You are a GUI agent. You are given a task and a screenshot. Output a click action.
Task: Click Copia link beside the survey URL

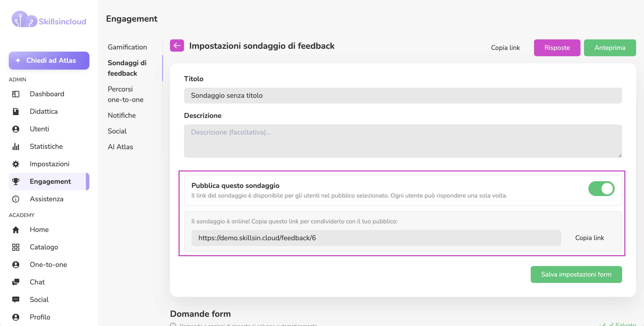(x=589, y=238)
